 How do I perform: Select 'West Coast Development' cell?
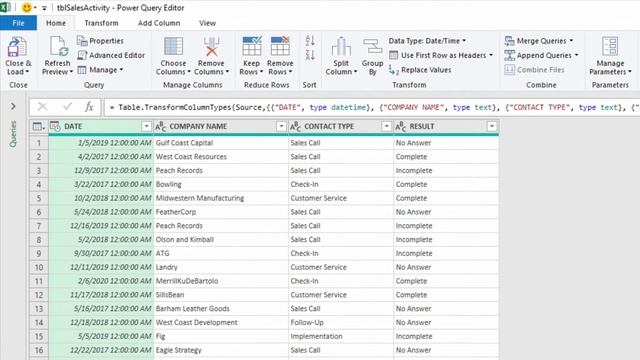221,322
